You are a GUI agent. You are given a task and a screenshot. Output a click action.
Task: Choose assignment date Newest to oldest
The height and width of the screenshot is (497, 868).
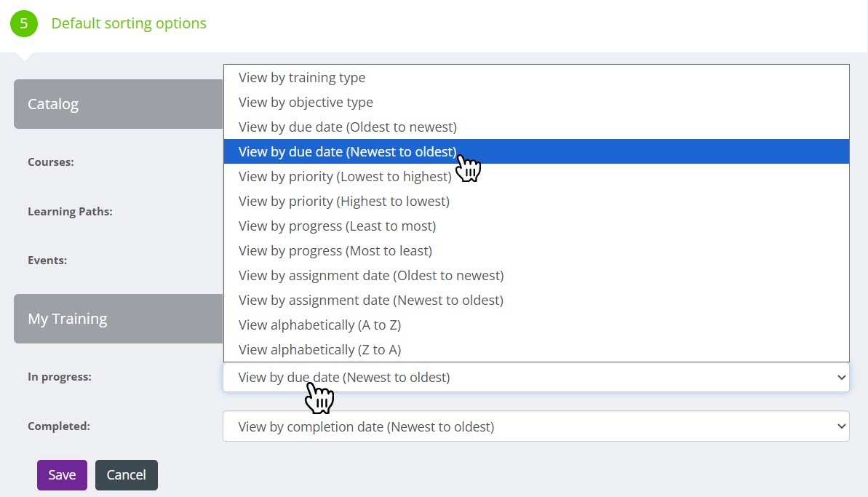[x=371, y=301]
